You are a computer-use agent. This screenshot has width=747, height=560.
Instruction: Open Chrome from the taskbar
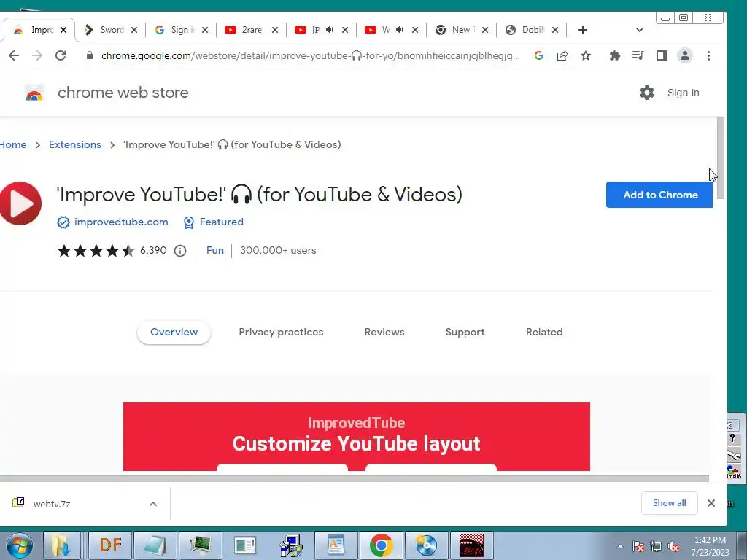coord(381,545)
